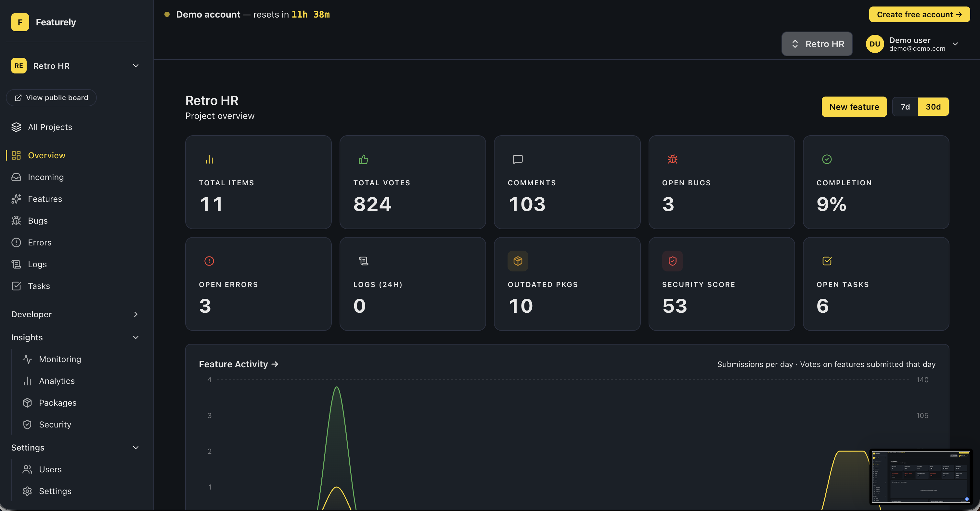Click the Logs scroll icon in sidebar
Viewport: 980px width, 511px height.
16,265
